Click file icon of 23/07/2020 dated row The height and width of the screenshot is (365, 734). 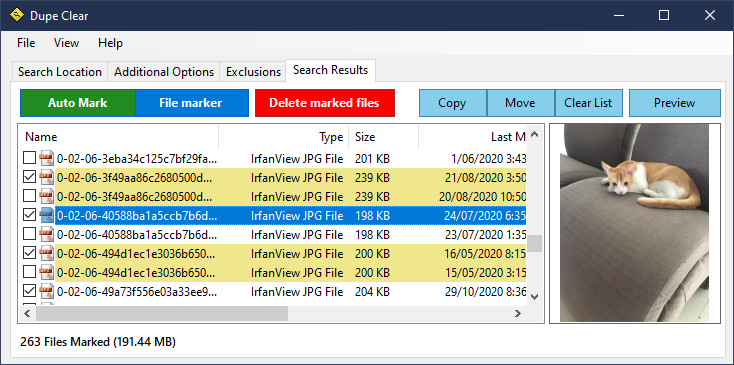pyautogui.click(x=47, y=234)
